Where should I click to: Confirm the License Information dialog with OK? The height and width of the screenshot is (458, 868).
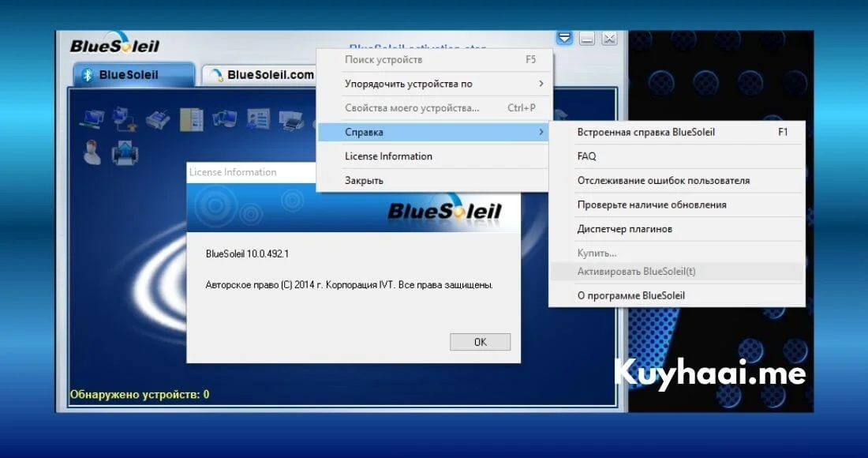point(480,342)
